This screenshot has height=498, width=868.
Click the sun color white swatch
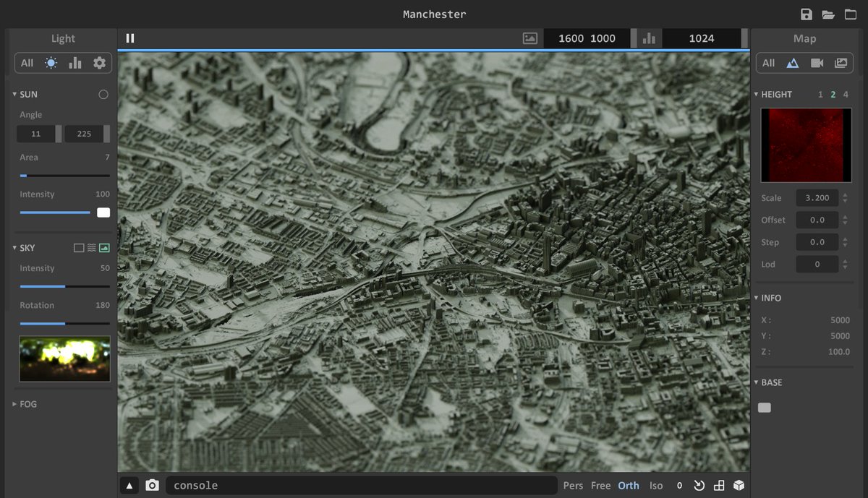click(103, 212)
